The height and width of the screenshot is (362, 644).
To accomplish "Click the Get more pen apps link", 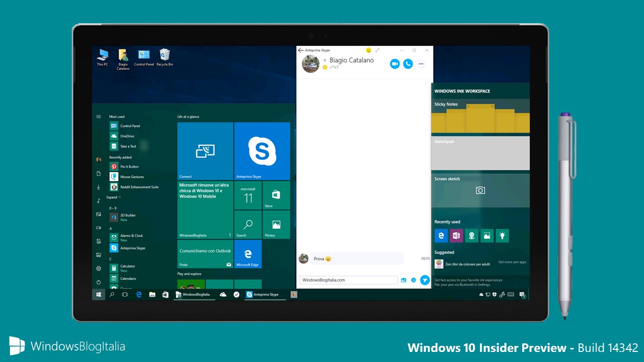I will [512, 262].
